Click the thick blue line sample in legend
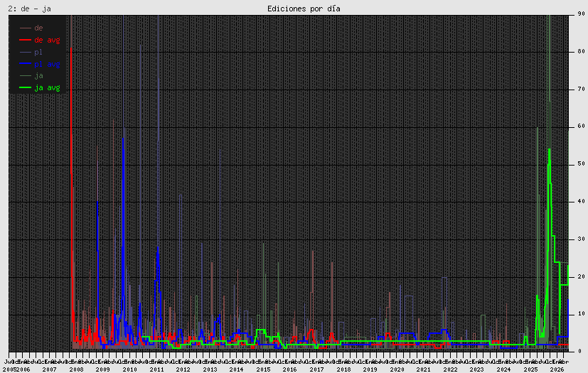The height and width of the screenshot is (373, 588). (25, 64)
